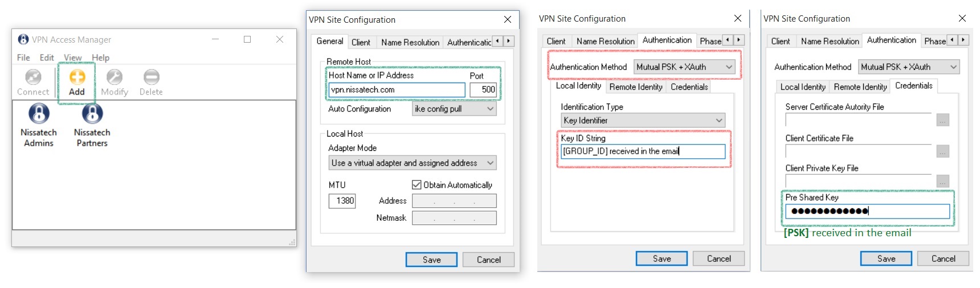Expand the Adapter Mode dropdown
The width and height of the screenshot is (980, 288).
click(x=413, y=163)
